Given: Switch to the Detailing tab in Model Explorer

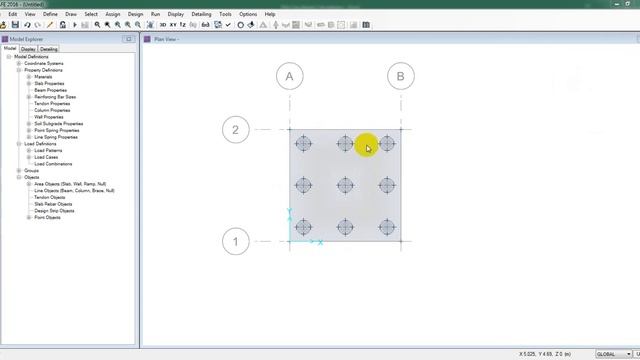Looking at the screenshot, I should (x=49, y=49).
